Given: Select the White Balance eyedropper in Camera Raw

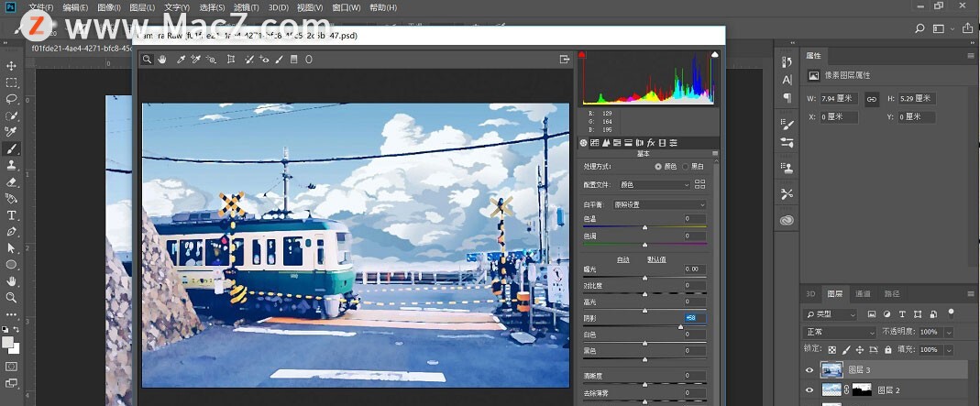Looking at the screenshot, I should 181,60.
